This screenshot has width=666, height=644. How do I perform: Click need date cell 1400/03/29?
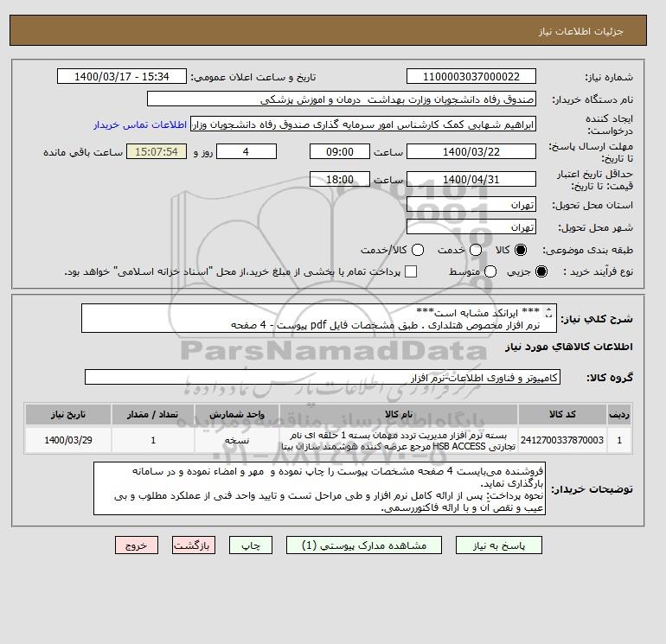pos(68,440)
